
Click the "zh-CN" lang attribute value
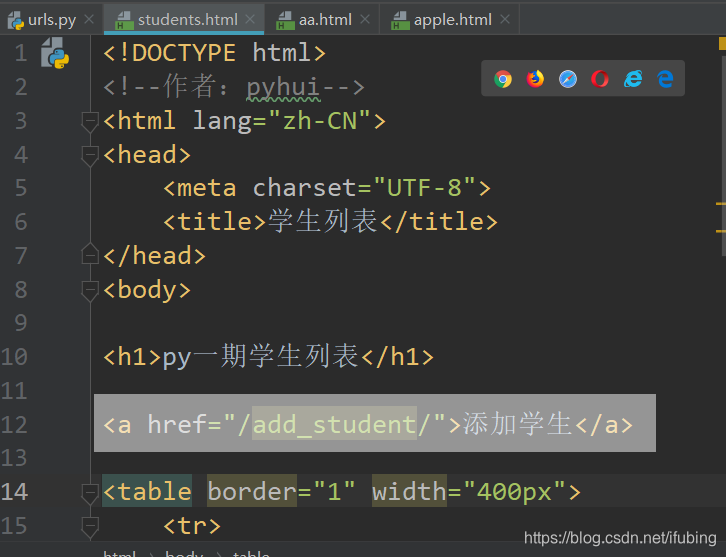pos(320,120)
